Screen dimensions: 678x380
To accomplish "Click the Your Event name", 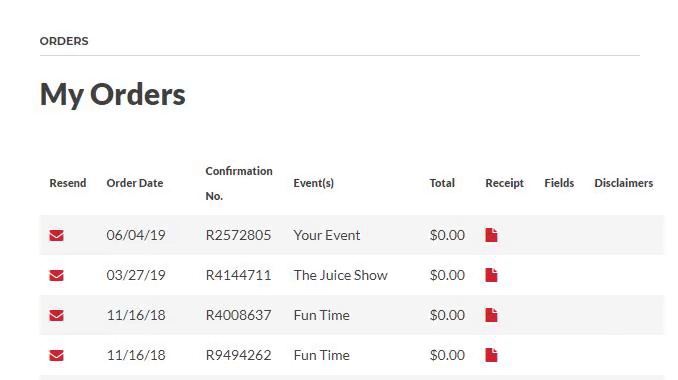I will point(326,235).
